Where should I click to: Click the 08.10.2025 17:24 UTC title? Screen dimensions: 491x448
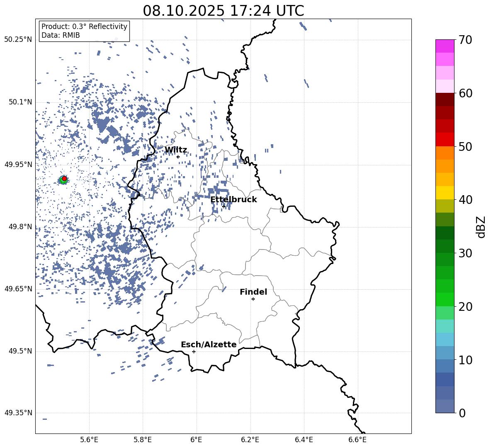tap(223, 11)
